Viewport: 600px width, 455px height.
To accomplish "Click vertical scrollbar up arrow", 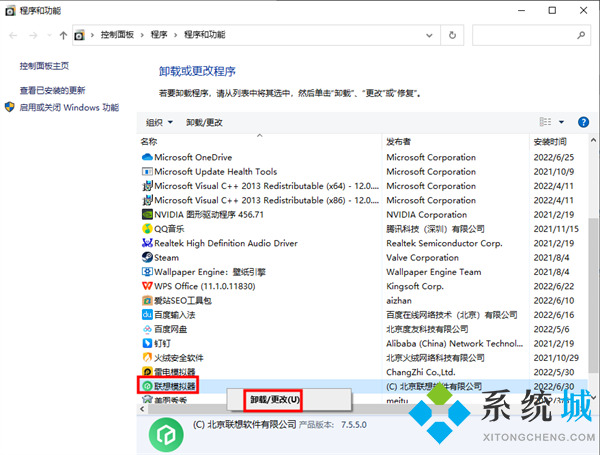I will point(593,140).
